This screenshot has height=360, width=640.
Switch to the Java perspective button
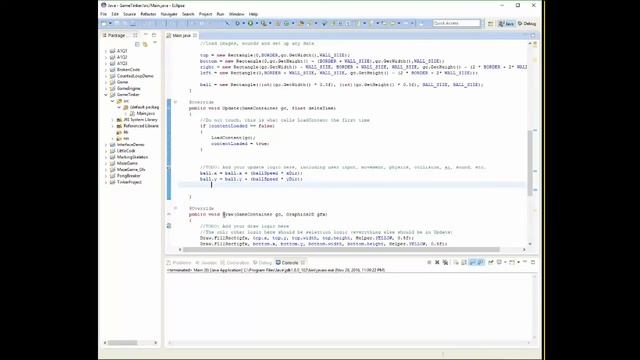(506, 24)
